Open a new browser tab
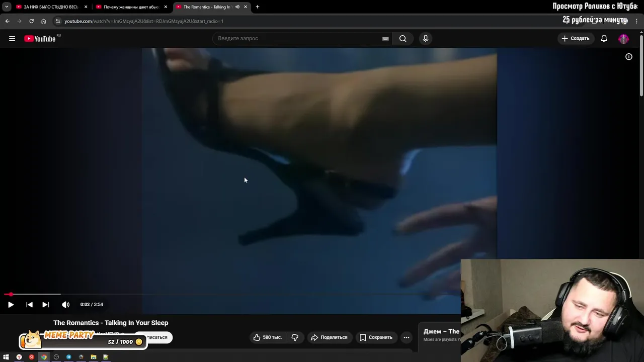644x362 pixels. 258,7
